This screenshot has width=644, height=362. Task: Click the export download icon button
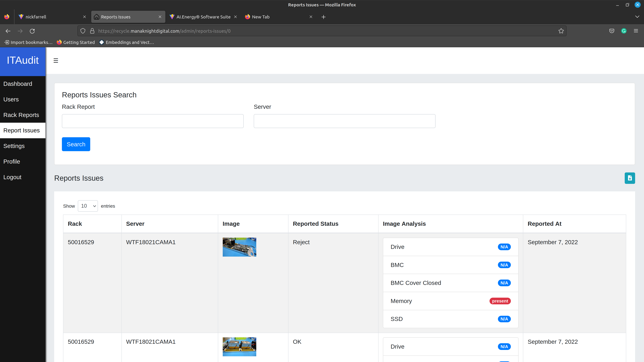pyautogui.click(x=630, y=178)
